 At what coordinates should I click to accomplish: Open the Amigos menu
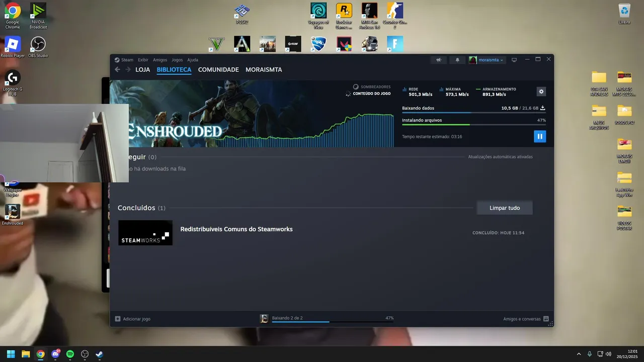[x=160, y=60]
